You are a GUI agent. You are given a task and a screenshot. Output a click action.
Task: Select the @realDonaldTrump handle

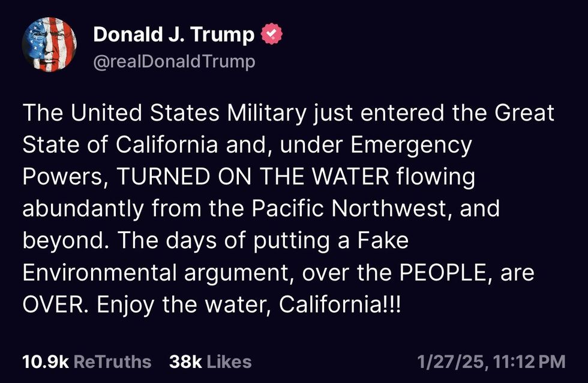(x=174, y=61)
